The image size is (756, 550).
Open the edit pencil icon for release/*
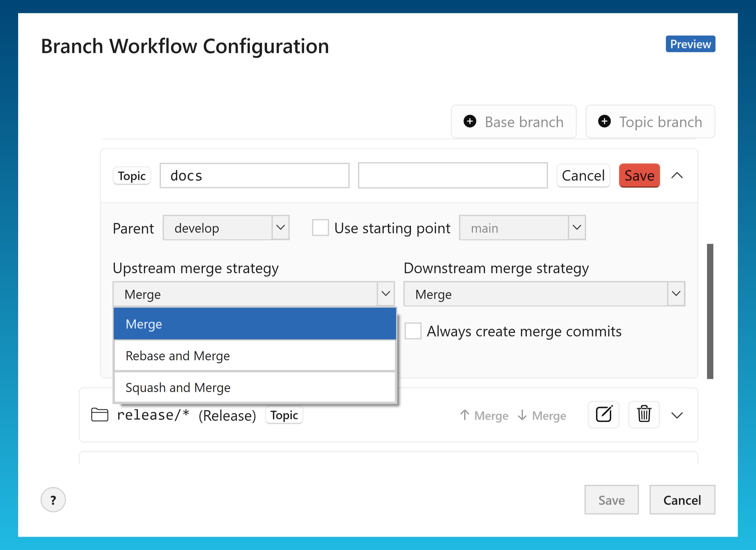(x=603, y=415)
